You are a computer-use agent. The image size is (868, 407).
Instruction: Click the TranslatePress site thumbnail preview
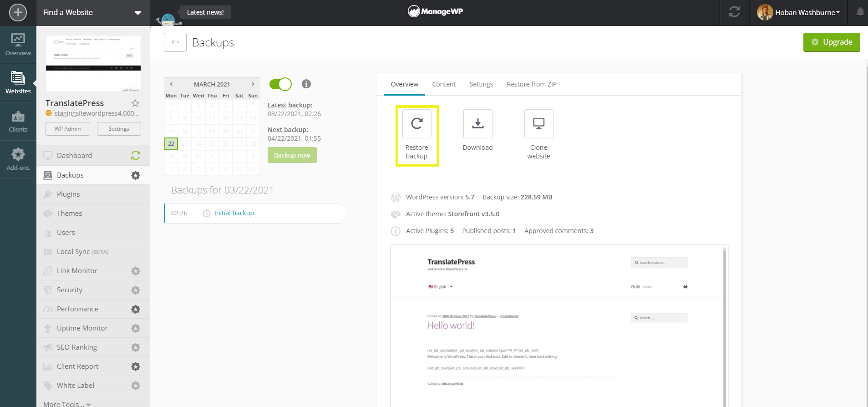pos(93,63)
